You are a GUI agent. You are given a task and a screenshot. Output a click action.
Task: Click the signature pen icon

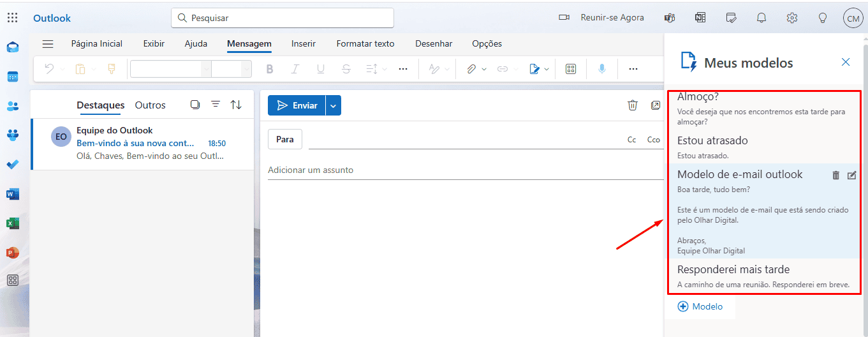pos(534,69)
